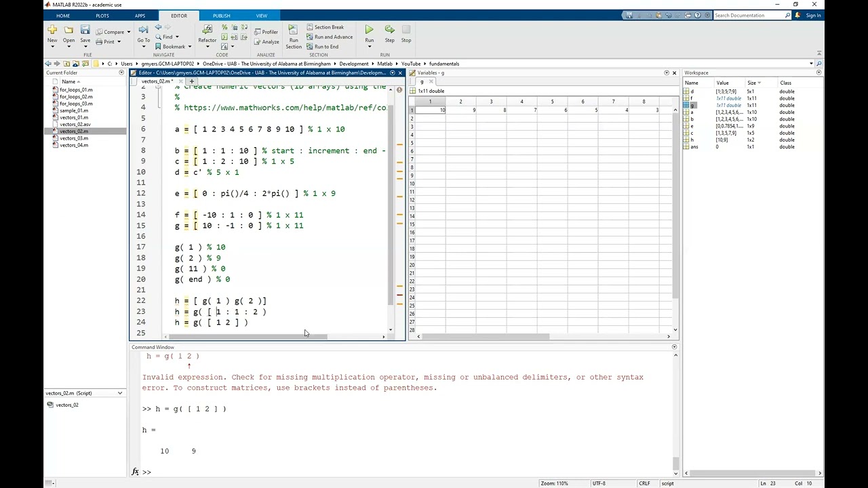The width and height of the screenshot is (868, 488).
Task: Click the Step icon
Action: pos(389,30)
